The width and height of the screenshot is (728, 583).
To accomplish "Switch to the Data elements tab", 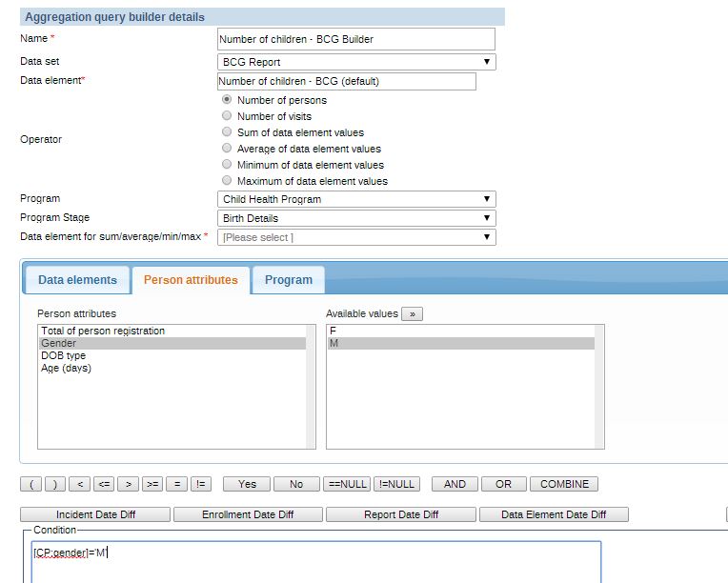I will [77, 280].
